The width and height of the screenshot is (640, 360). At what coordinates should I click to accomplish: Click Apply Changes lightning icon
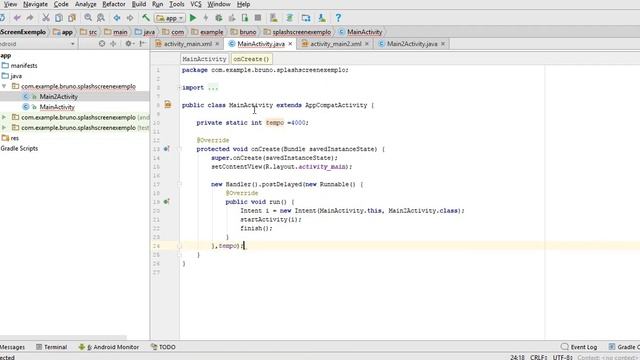point(206,18)
